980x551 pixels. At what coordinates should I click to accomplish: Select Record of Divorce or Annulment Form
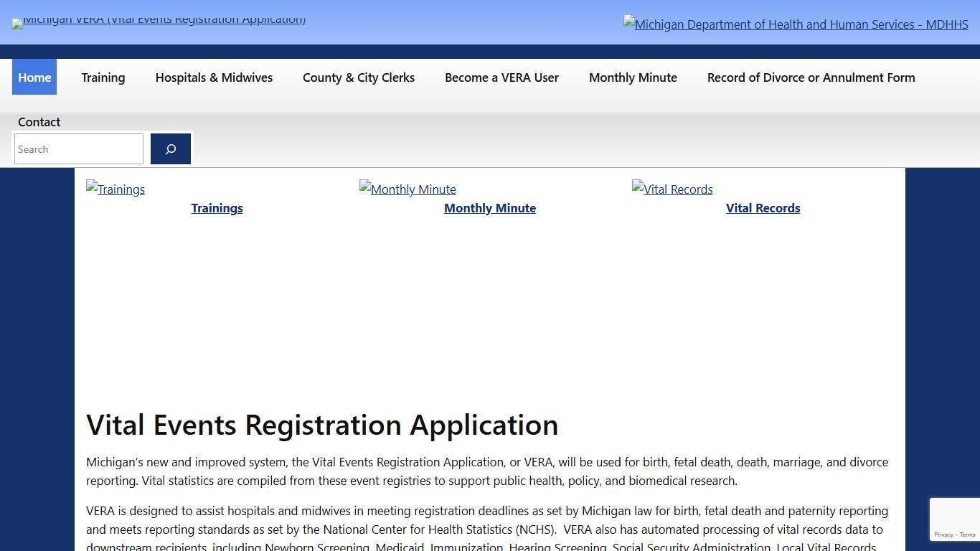click(x=811, y=77)
